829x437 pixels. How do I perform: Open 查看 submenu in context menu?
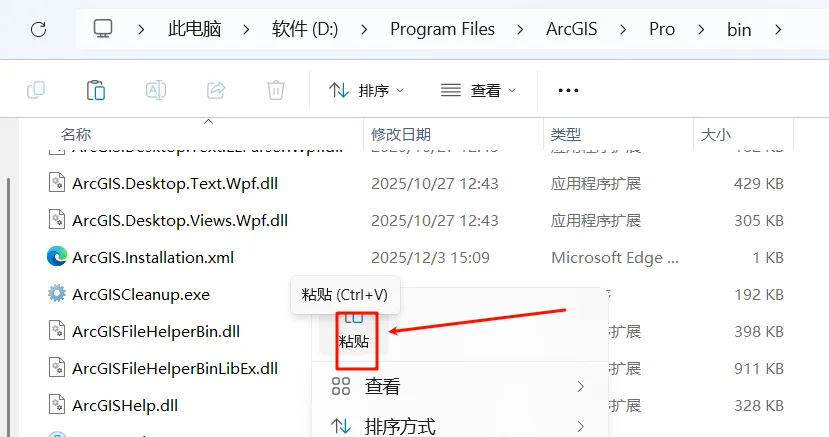tap(459, 387)
